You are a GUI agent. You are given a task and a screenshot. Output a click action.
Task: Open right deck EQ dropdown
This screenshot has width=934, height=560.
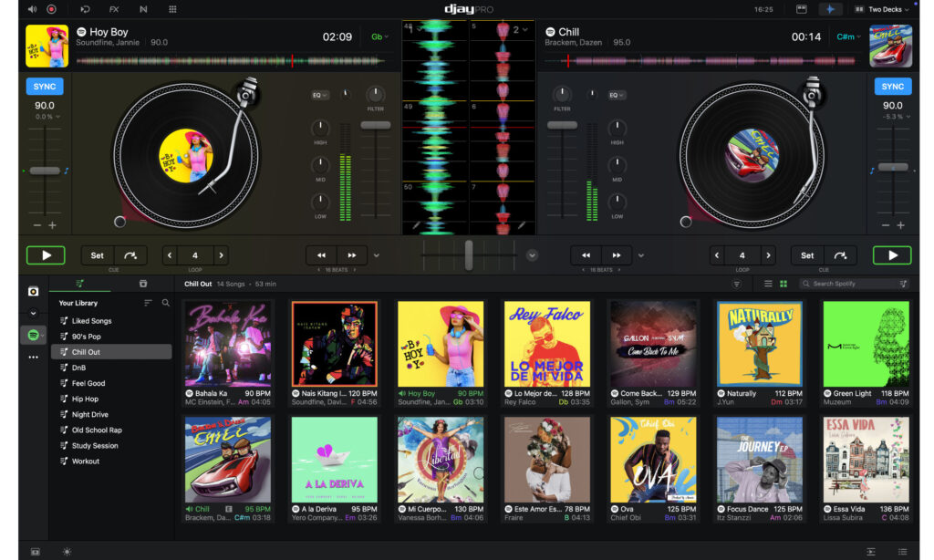[x=616, y=95]
